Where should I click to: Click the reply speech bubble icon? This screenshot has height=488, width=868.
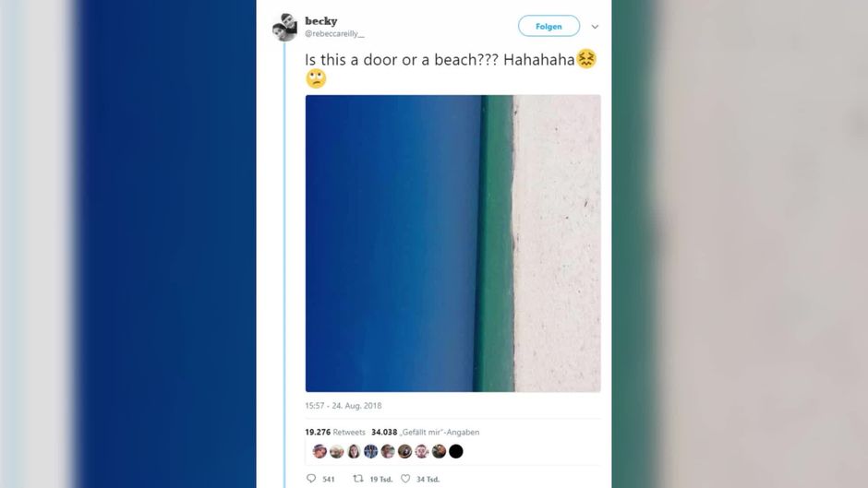coord(311,479)
